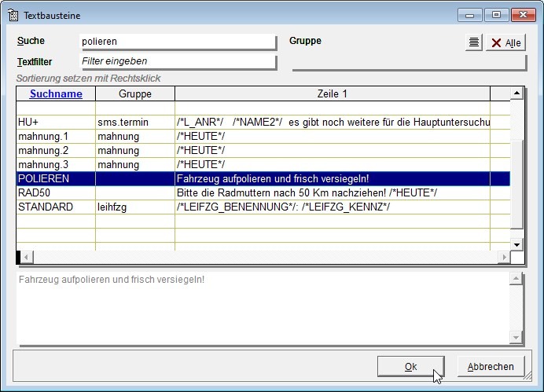Click /*HEUTE*/ cell in mahnung.1 row
Viewport: 544px width, 392px height.
click(333, 136)
